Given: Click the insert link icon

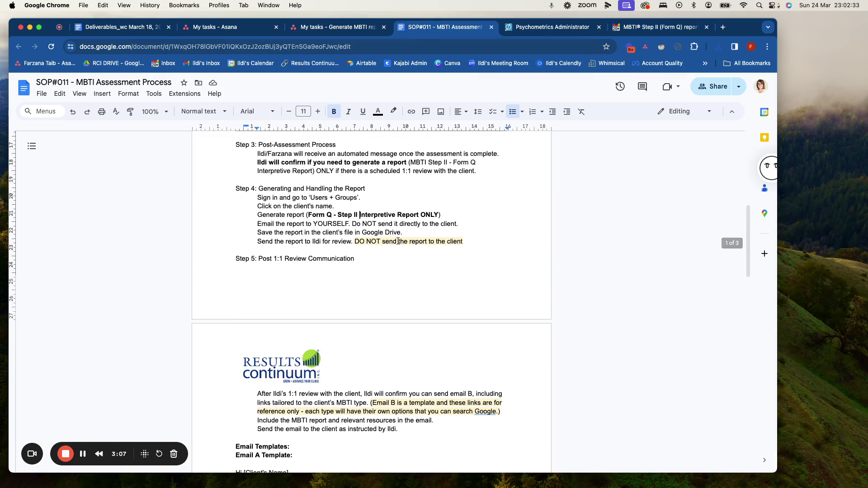Looking at the screenshot, I should [411, 112].
